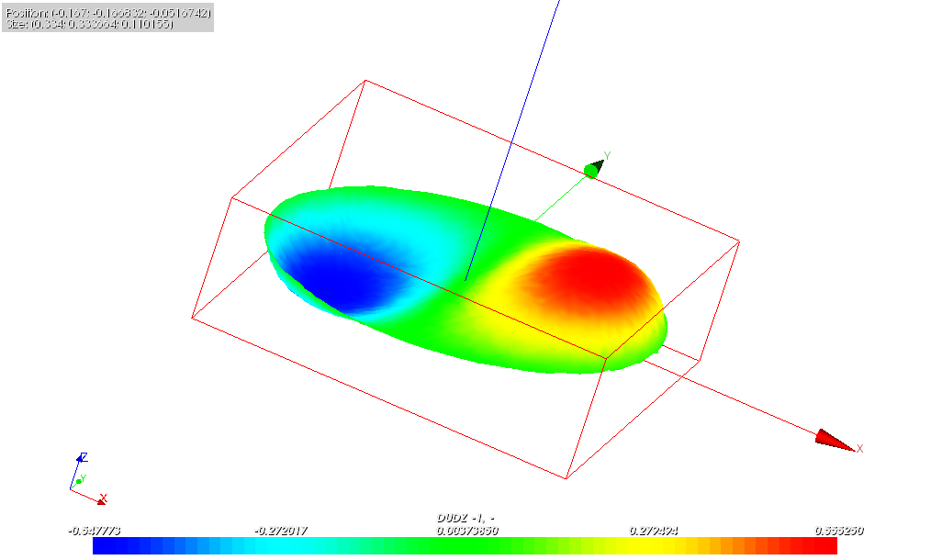Click the Size values text readout

point(90,25)
